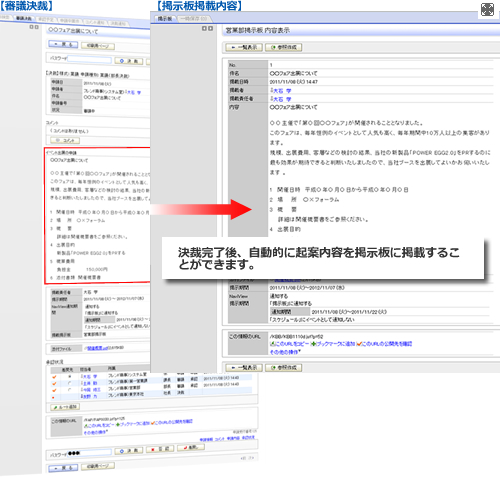Open the 掲載者 大石 学 link in the bulletin window
The width and height of the screenshot is (500, 477).
[281, 91]
